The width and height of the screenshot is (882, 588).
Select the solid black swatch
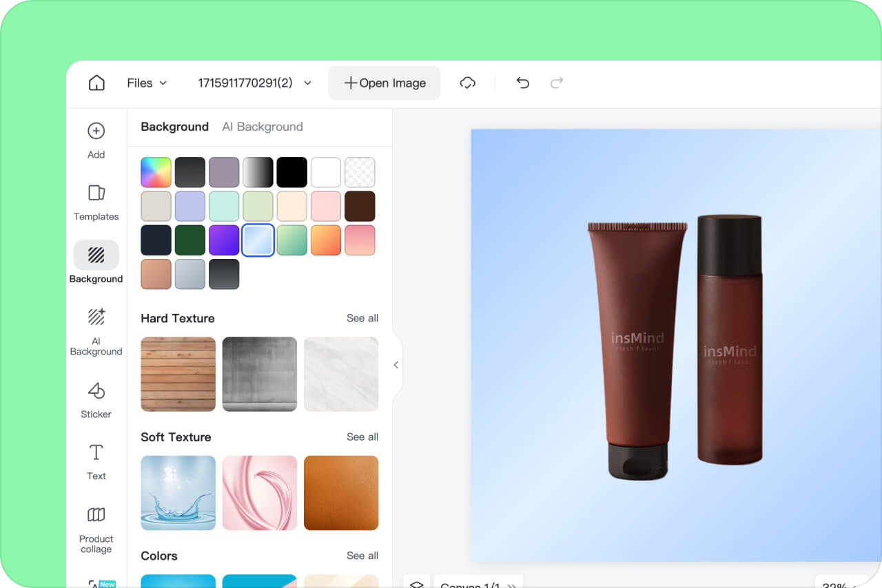click(292, 172)
